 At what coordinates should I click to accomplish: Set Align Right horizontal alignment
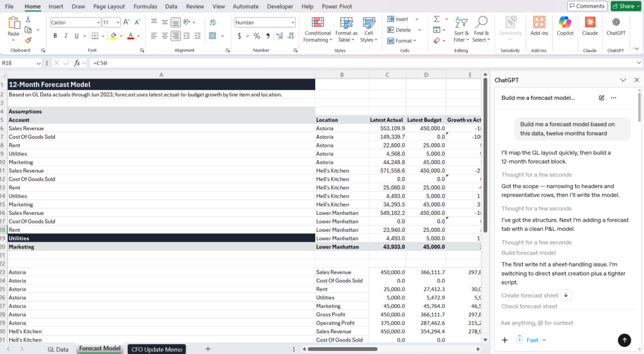pos(175,36)
